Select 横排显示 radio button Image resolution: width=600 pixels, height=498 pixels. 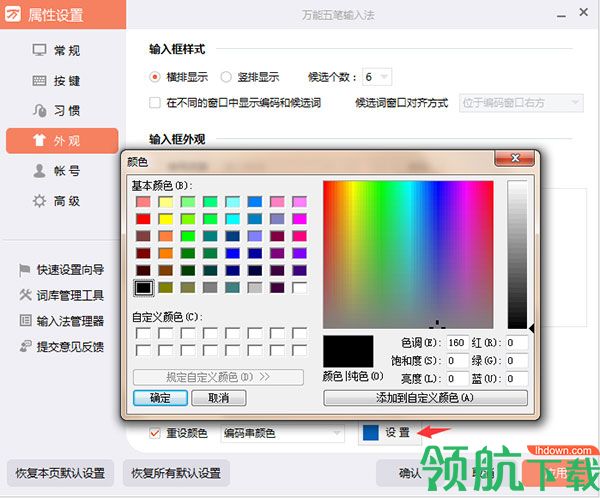pyautogui.click(x=155, y=77)
